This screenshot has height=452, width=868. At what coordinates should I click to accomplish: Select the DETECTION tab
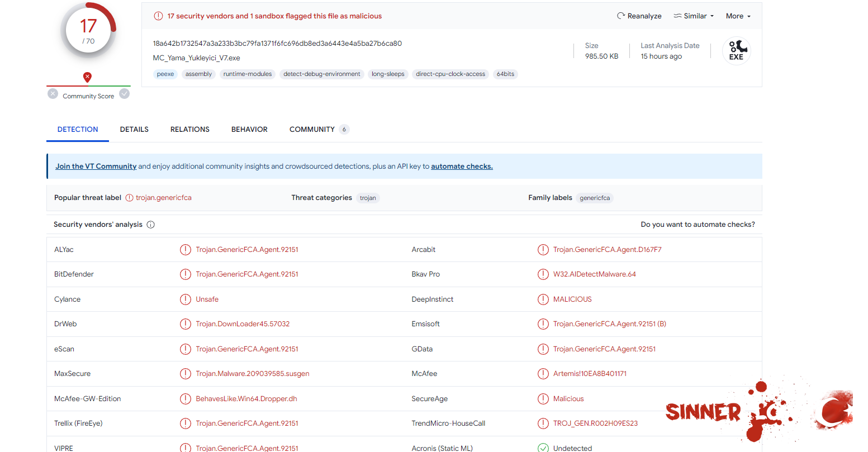point(78,129)
